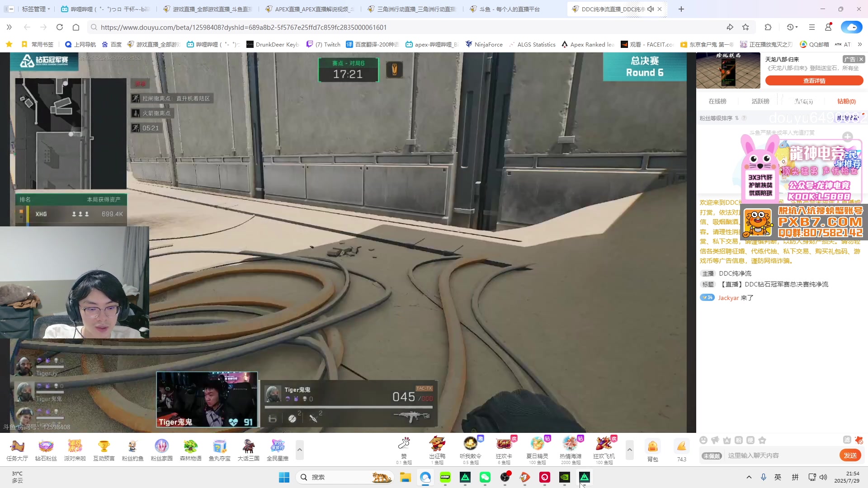Open the Twitch bookmark

point(324,44)
